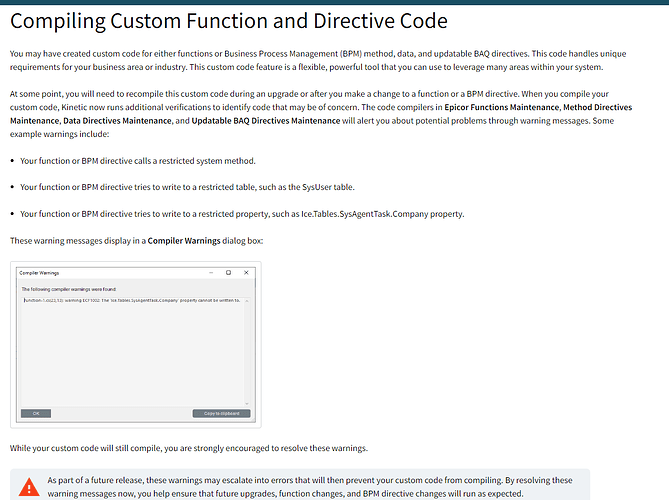Click the page heading "Compiling Custom Function and Directive Code"
This screenshot has width=669, height=500.
[229, 21]
